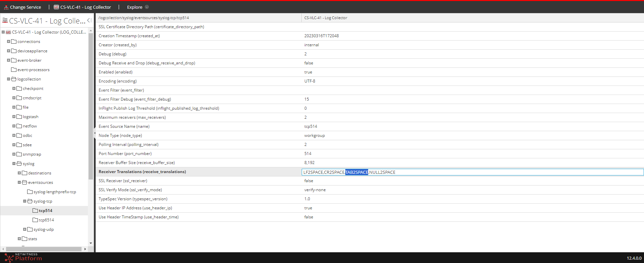
Task: Click the event-processors folder icon
Action: pos(14,70)
